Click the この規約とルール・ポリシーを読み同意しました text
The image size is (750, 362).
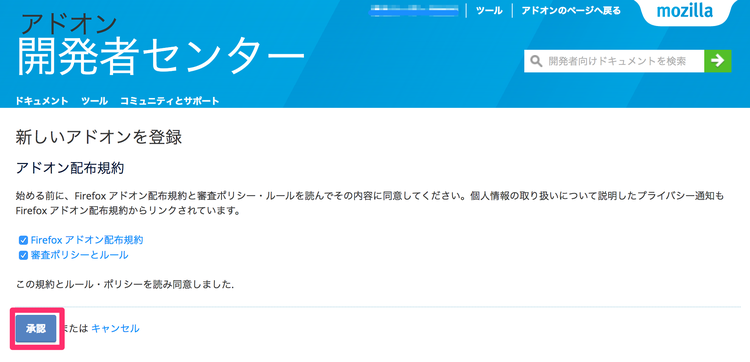[x=125, y=285]
